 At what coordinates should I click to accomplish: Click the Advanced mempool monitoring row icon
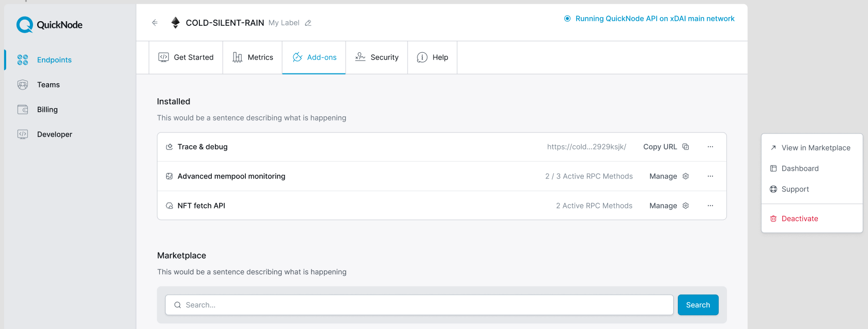click(169, 176)
